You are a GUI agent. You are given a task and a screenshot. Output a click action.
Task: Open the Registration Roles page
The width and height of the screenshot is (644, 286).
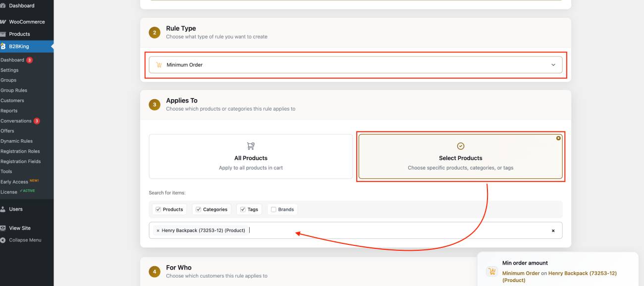pyautogui.click(x=20, y=151)
